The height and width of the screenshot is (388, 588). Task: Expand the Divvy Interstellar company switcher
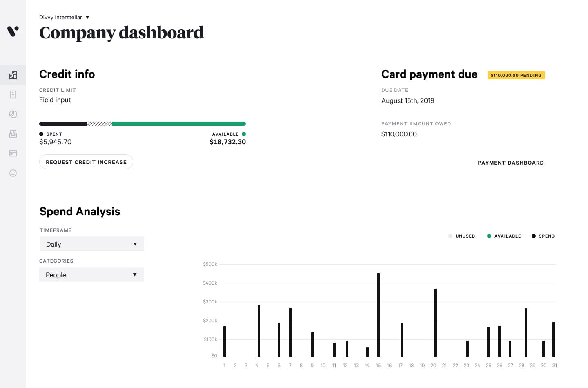coord(64,17)
